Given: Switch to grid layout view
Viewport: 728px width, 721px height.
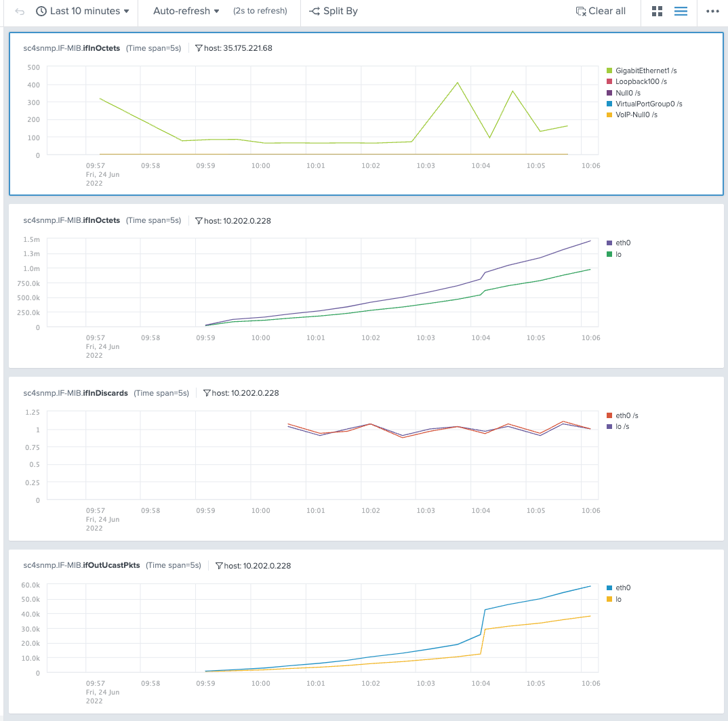Looking at the screenshot, I should pyautogui.click(x=656, y=11).
